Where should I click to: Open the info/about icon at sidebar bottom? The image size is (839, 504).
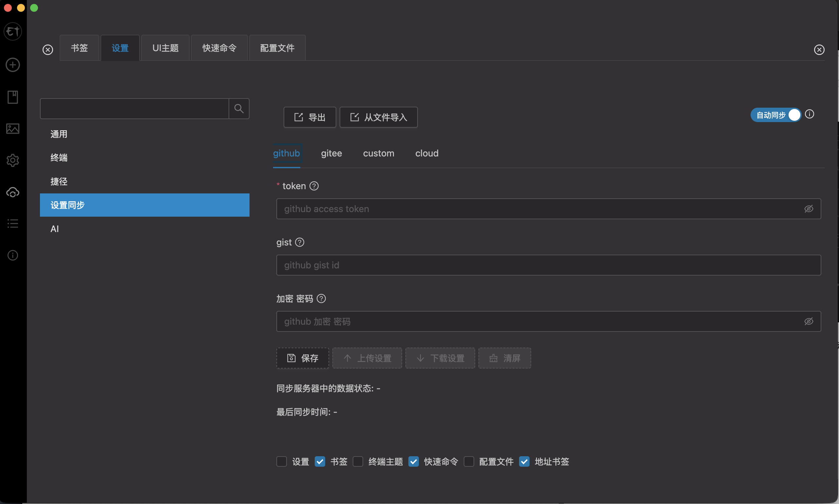coord(12,255)
